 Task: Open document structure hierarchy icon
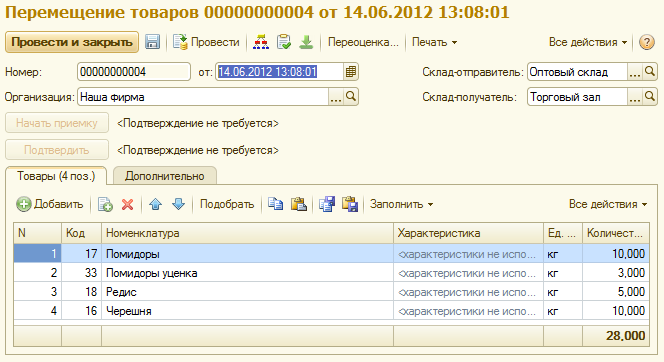point(261,42)
